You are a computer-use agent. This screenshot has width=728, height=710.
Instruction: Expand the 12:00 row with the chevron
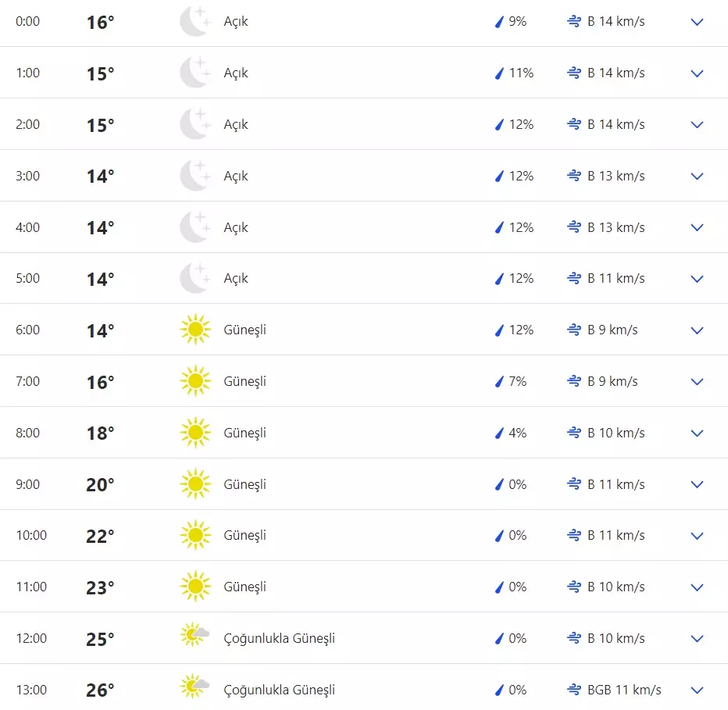coord(697,638)
